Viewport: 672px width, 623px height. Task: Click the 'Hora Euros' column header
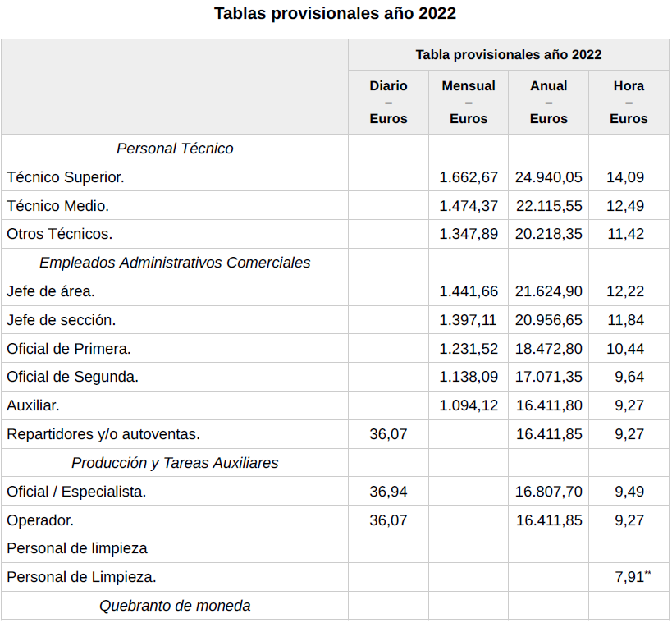[629, 102]
